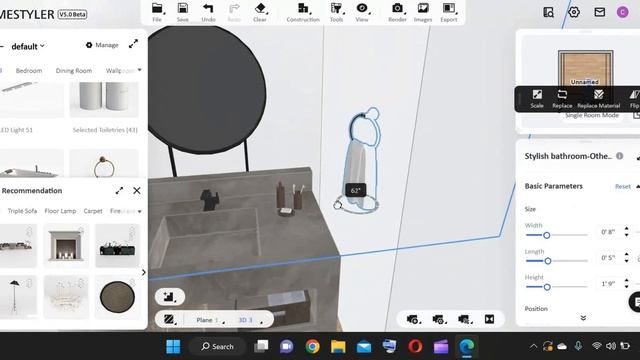
Task: Open the purple user profile avatar
Action: click(622, 12)
